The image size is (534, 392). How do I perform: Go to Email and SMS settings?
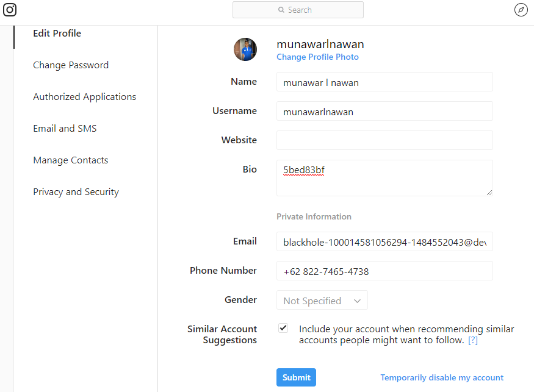pos(65,129)
